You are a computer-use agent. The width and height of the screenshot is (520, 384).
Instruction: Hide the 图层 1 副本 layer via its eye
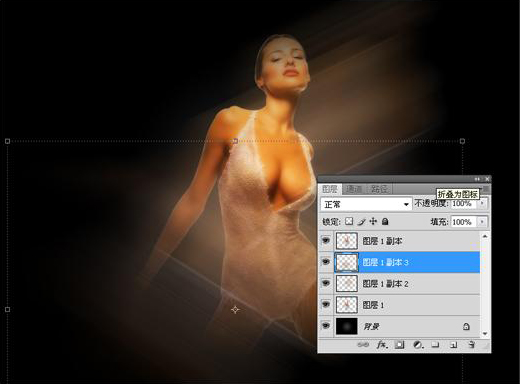326,241
